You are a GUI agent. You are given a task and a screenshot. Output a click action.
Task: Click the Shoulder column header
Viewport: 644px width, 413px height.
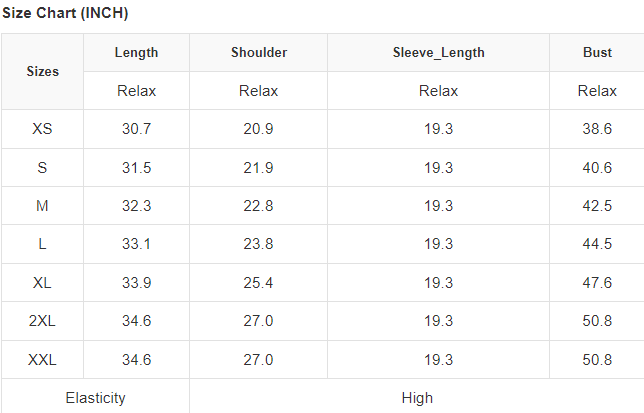pyautogui.click(x=258, y=53)
